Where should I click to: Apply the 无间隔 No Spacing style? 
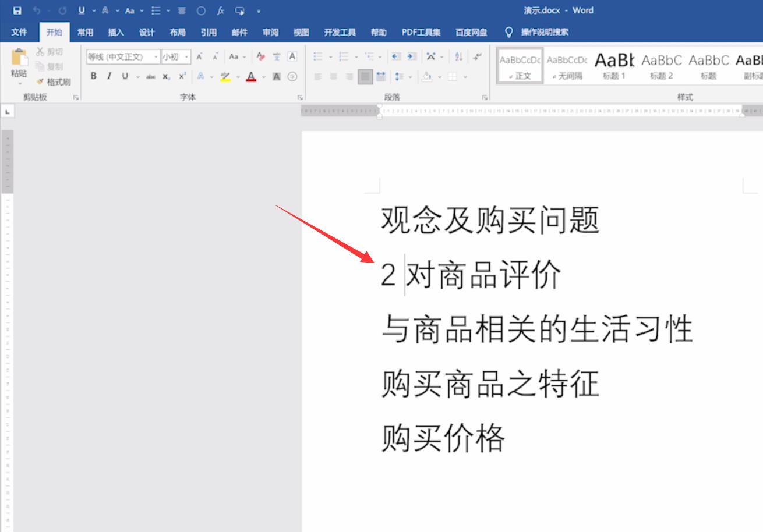click(567, 65)
